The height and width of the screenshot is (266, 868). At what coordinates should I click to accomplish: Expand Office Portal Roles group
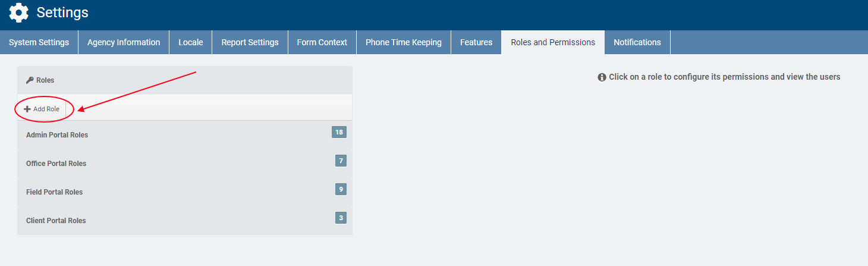pos(56,164)
